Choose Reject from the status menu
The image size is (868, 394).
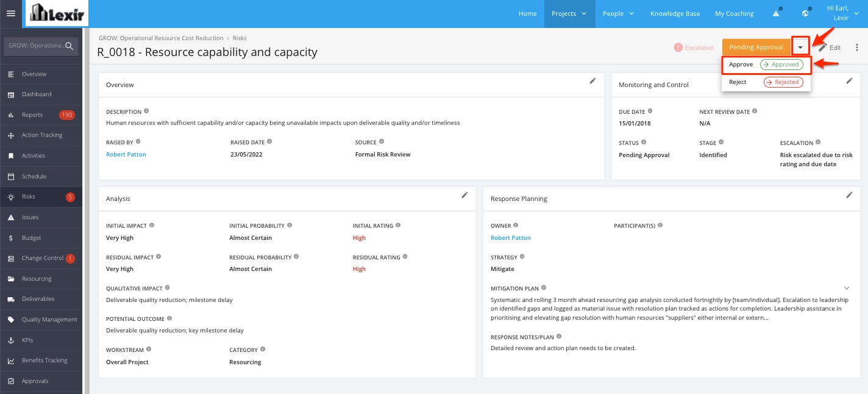(x=766, y=82)
